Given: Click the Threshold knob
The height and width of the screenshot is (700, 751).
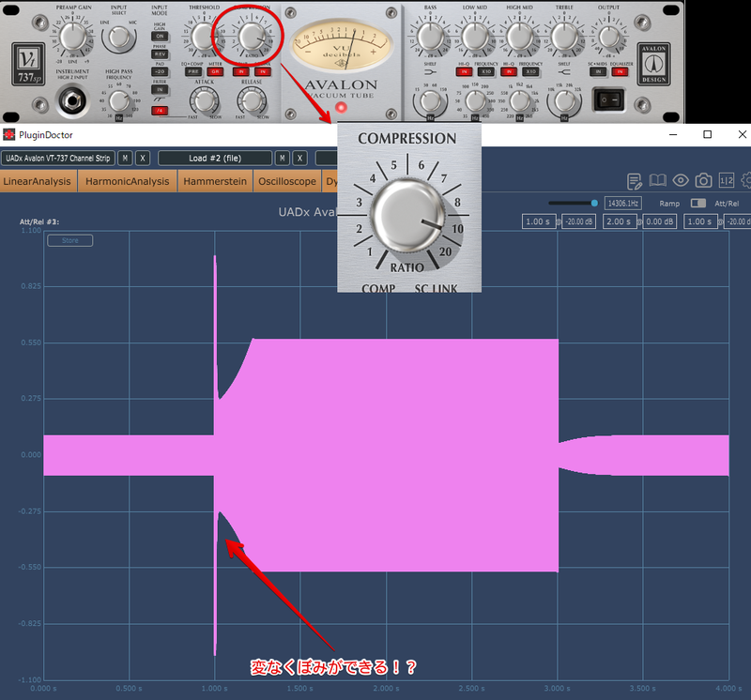Looking at the screenshot, I should click(204, 37).
